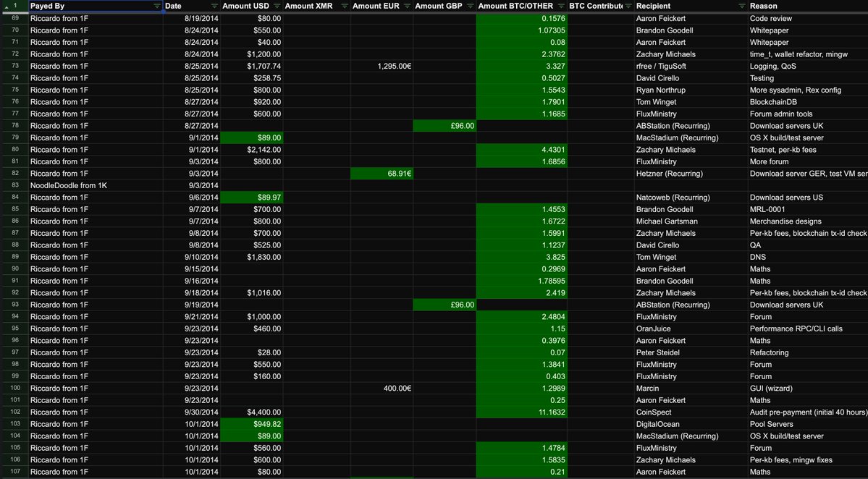This screenshot has height=479, width=868.
Task: Select the Merchandise designs cell
Action: 808,221
